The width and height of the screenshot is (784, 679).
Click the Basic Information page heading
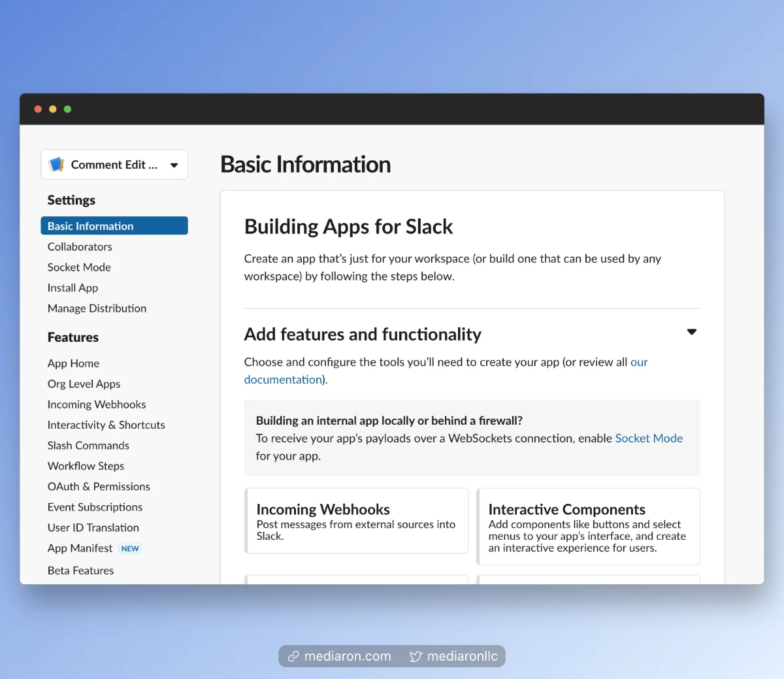click(306, 165)
